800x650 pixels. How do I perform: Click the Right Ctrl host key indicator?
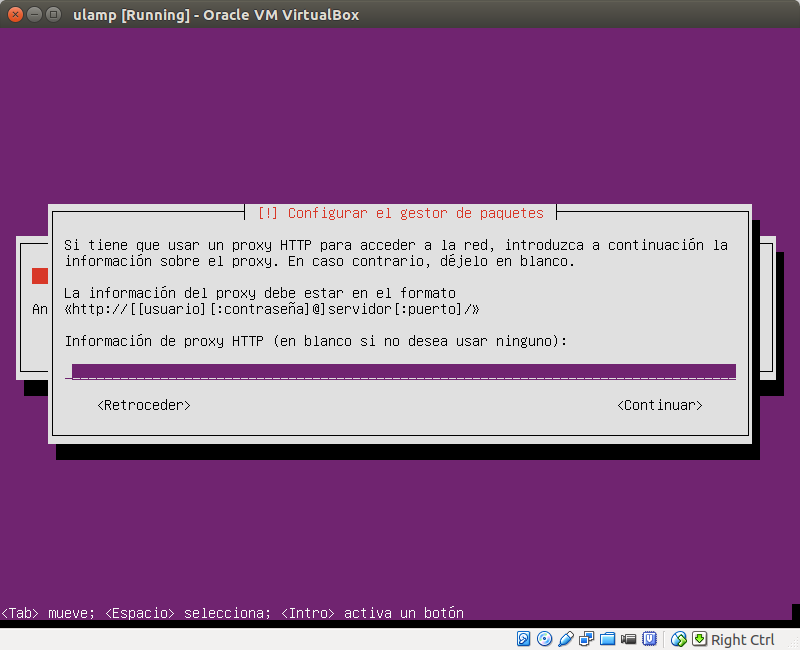tap(744, 639)
